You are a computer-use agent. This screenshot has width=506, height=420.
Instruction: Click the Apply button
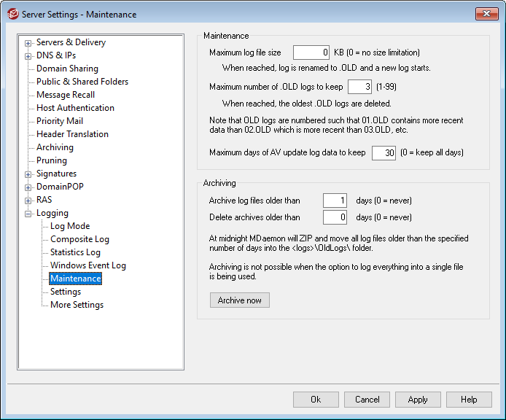click(418, 400)
